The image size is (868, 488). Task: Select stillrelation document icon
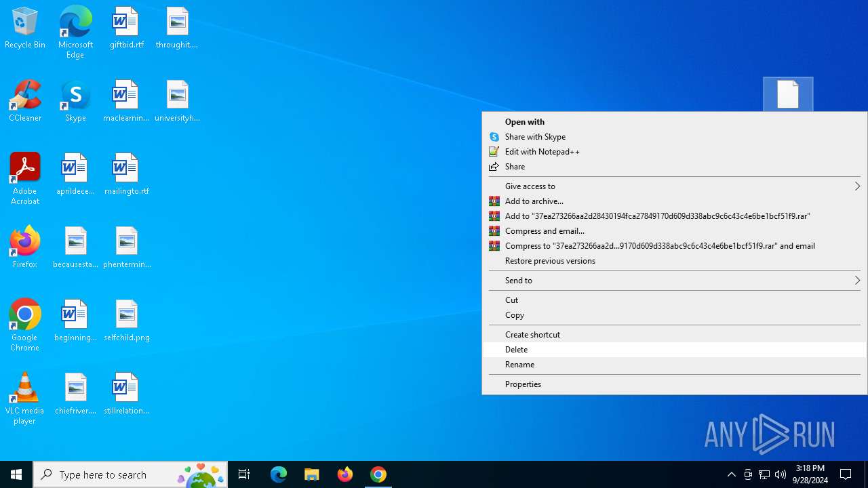click(x=126, y=394)
